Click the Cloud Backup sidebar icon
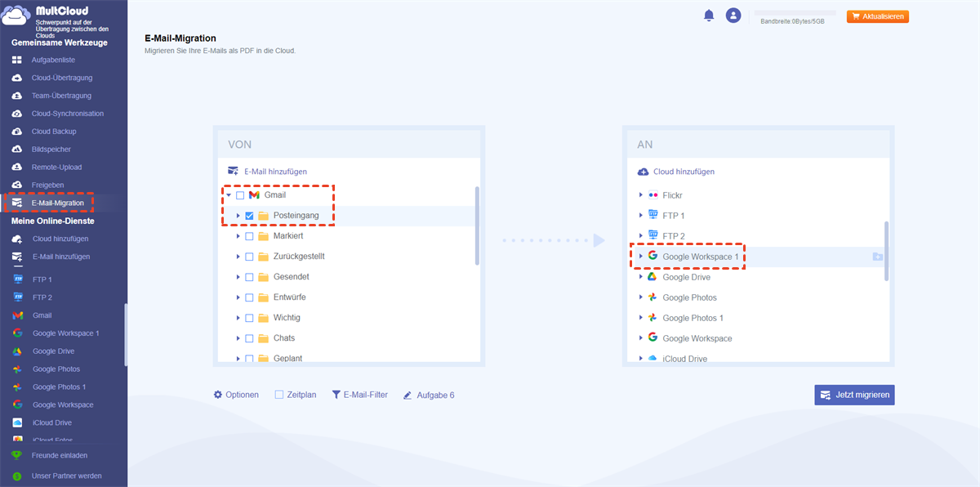This screenshot has height=487, width=980. (16, 132)
